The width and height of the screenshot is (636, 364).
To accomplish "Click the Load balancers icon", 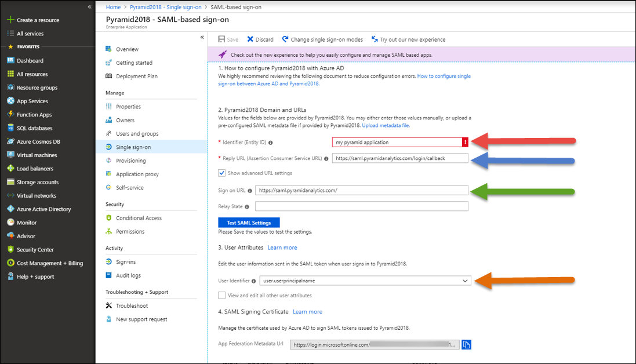I will point(10,168).
